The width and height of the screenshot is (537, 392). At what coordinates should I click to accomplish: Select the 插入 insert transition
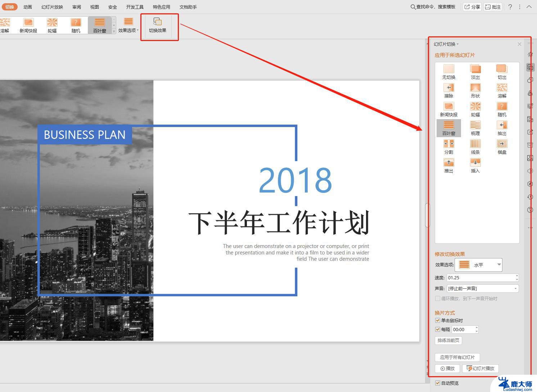click(x=475, y=166)
